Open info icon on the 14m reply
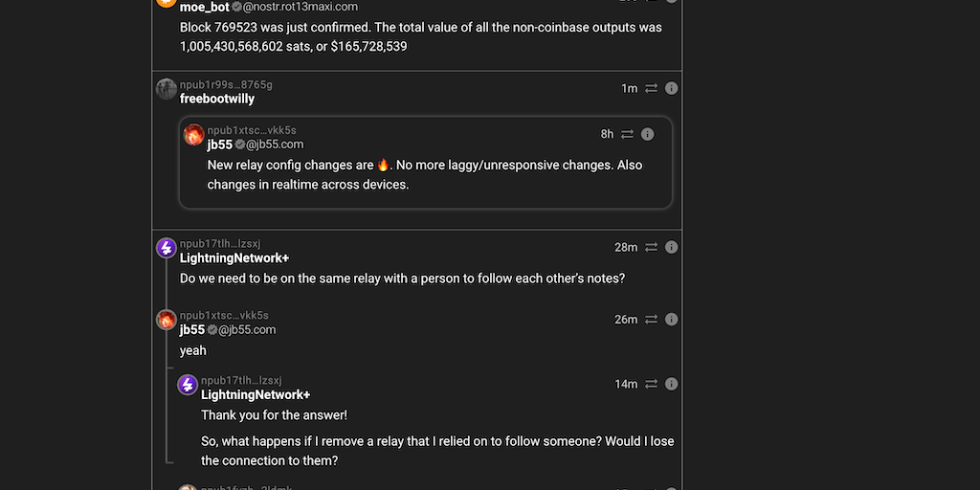The width and height of the screenshot is (980, 490). 672,384
